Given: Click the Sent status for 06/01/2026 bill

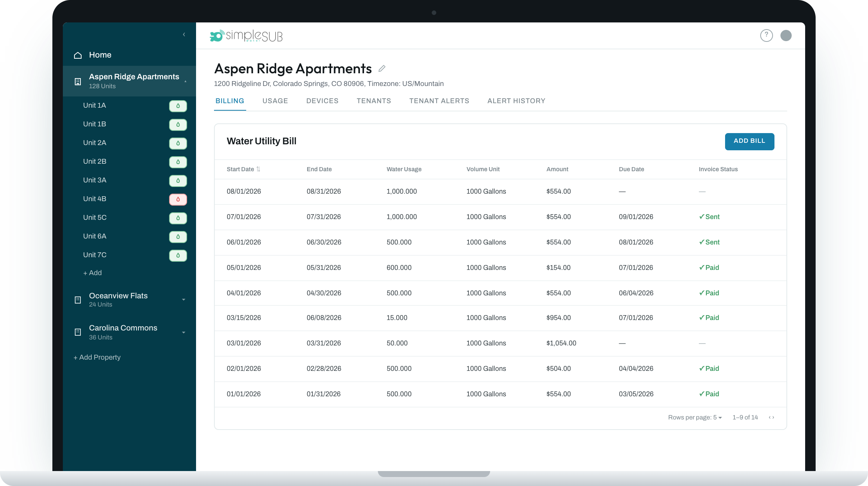Looking at the screenshot, I should [709, 242].
